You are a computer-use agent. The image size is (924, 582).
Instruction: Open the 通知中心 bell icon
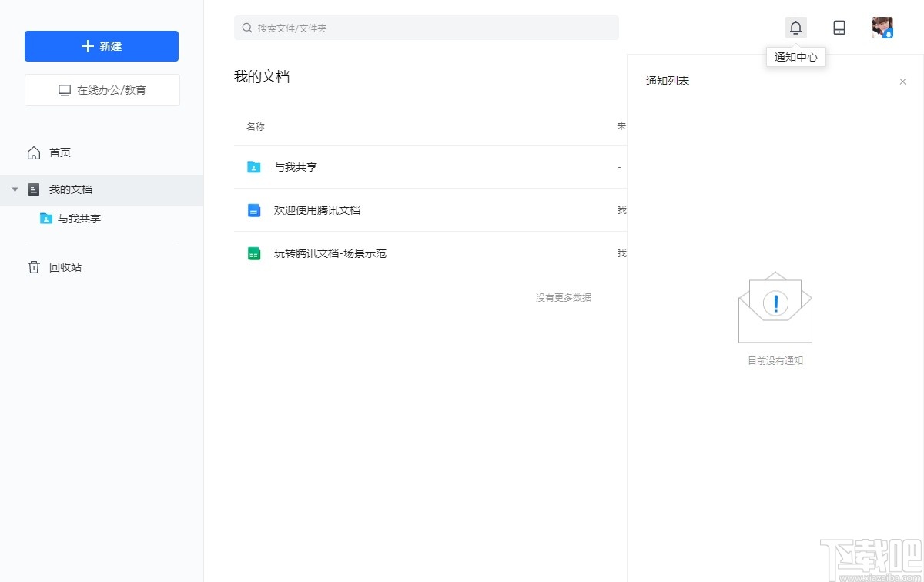[x=795, y=27]
